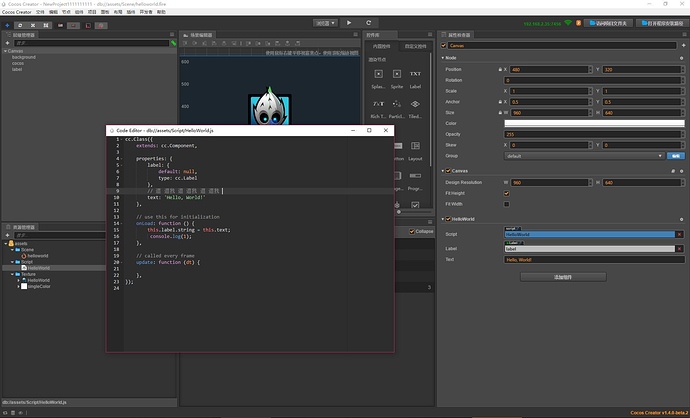This screenshot has height=418, width=690.
Task: Select the Label node icon
Action: click(415, 76)
